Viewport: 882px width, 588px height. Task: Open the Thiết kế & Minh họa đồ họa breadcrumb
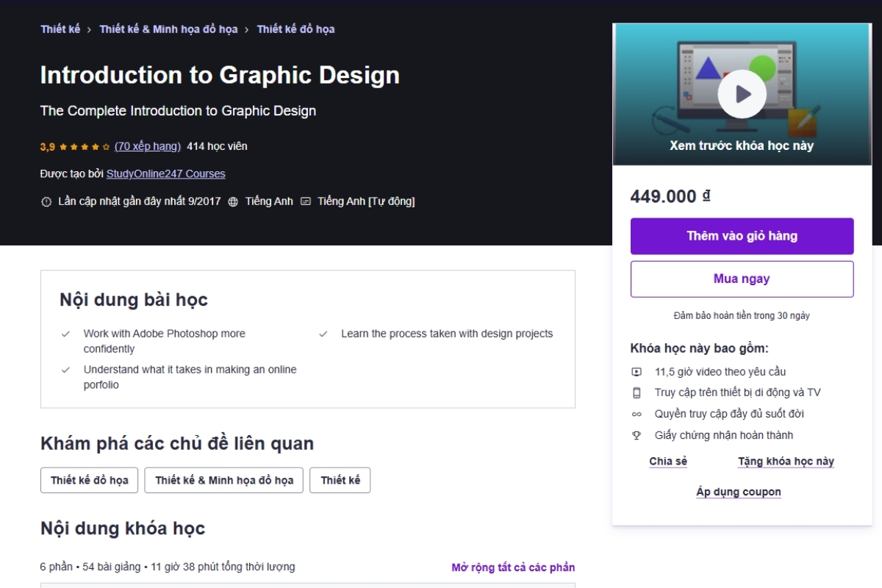[167, 29]
